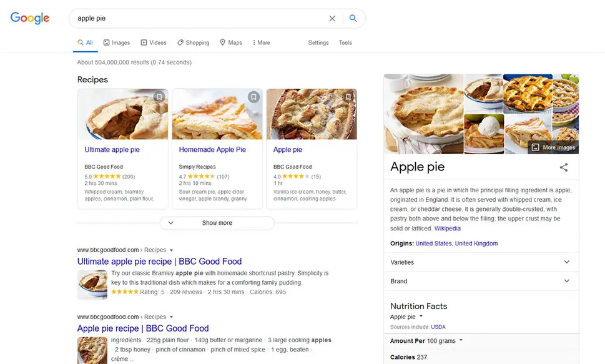Open the Shopping search tab
The image size is (605, 364).
tap(193, 42)
